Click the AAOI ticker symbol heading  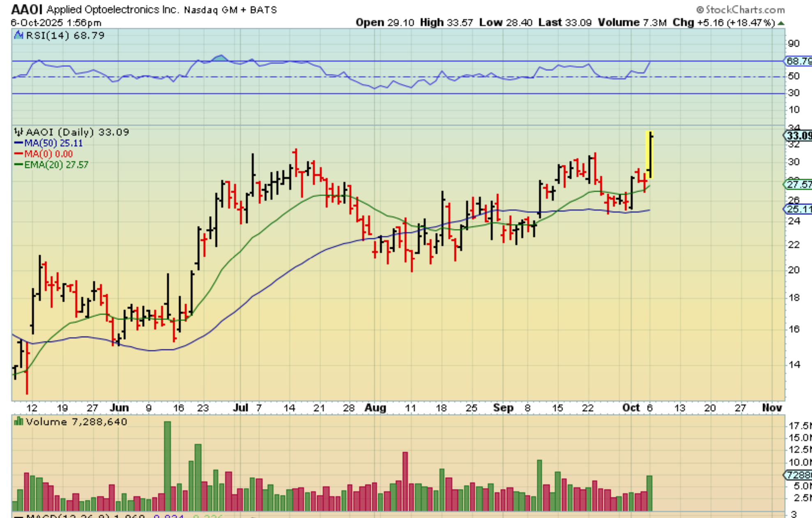(x=27, y=9)
